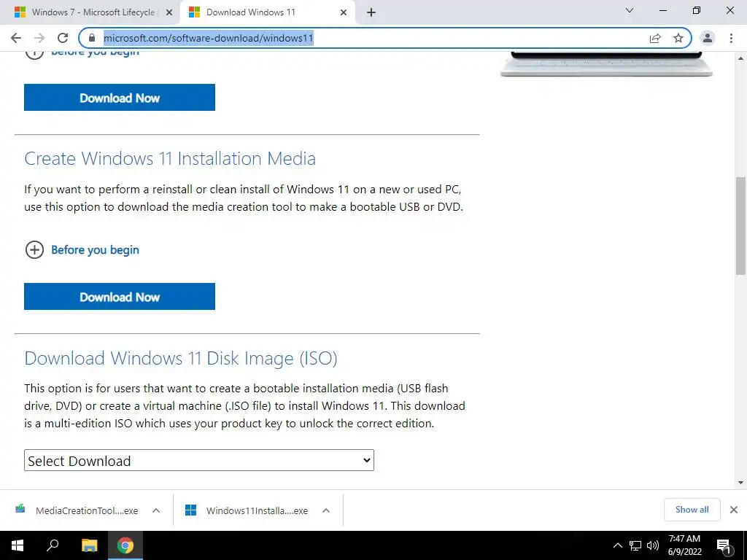This screenshot has height=560, width=747.
Task: Open the notification center icon
Action: click(x=724, y=545)
